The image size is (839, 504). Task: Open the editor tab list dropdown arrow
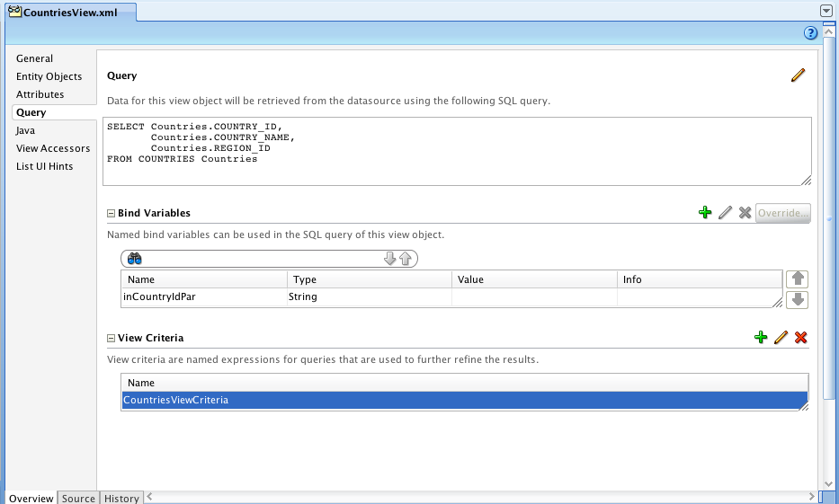coord(826,11)
